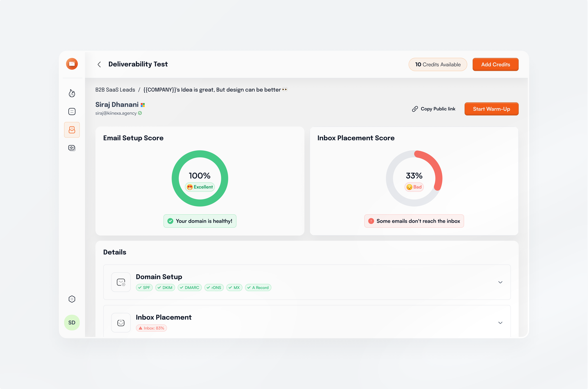Click the verified checkmark next to siraj@kiinexa.agency
Screen dimensions: 588x389
(x=140, y=113)
